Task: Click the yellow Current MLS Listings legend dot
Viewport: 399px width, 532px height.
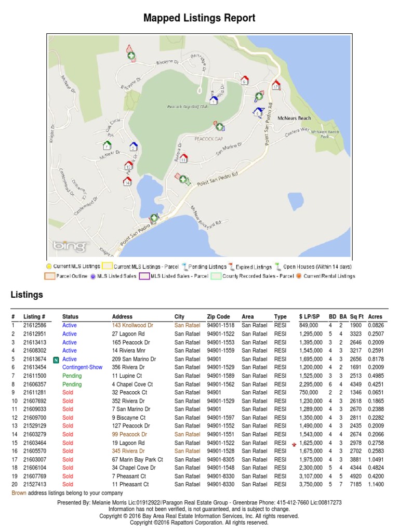Action: [49, 267]
